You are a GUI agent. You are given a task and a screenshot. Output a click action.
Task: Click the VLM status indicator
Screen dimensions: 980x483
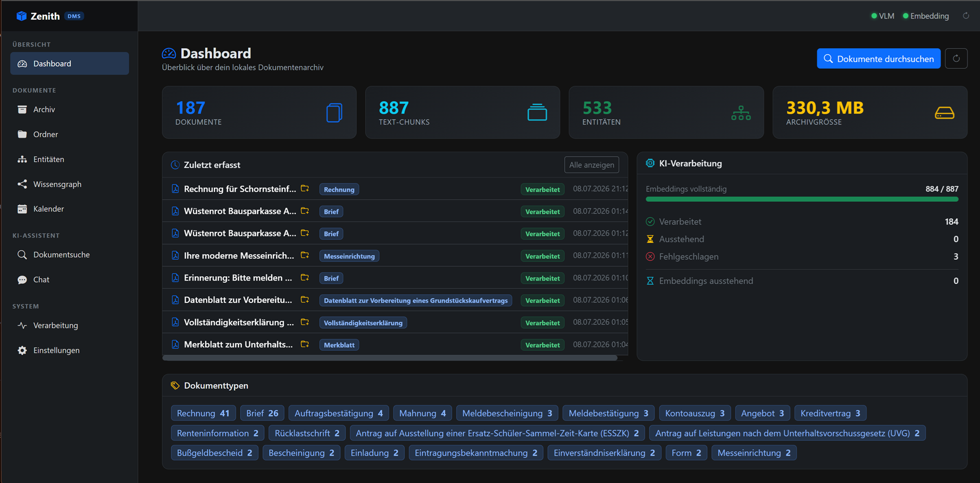tap(882, 16)
